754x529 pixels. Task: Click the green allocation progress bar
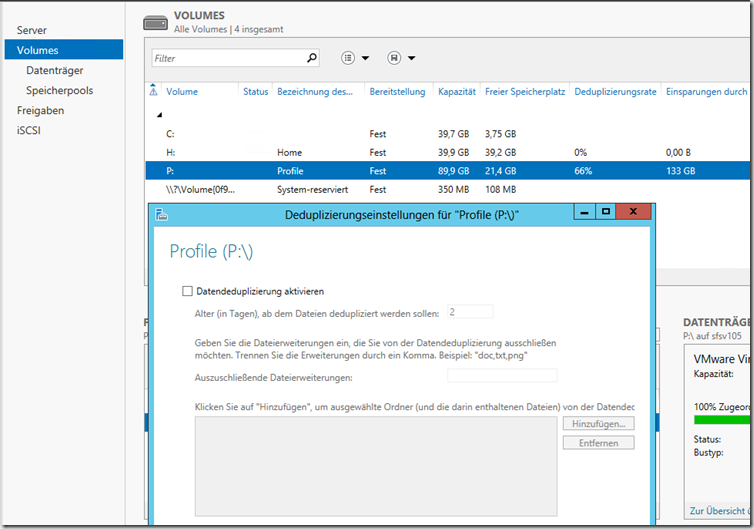click(x=722, y=419)
